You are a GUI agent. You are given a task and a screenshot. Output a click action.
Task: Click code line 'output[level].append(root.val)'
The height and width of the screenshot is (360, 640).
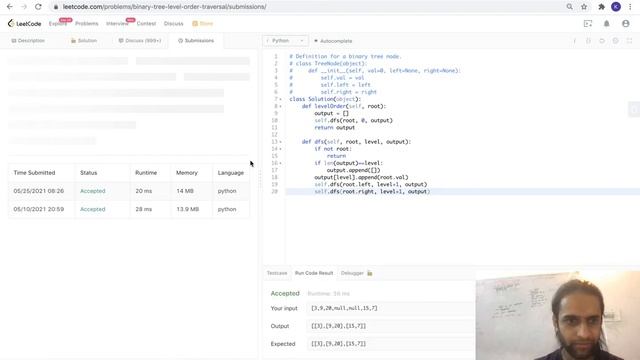361,177
